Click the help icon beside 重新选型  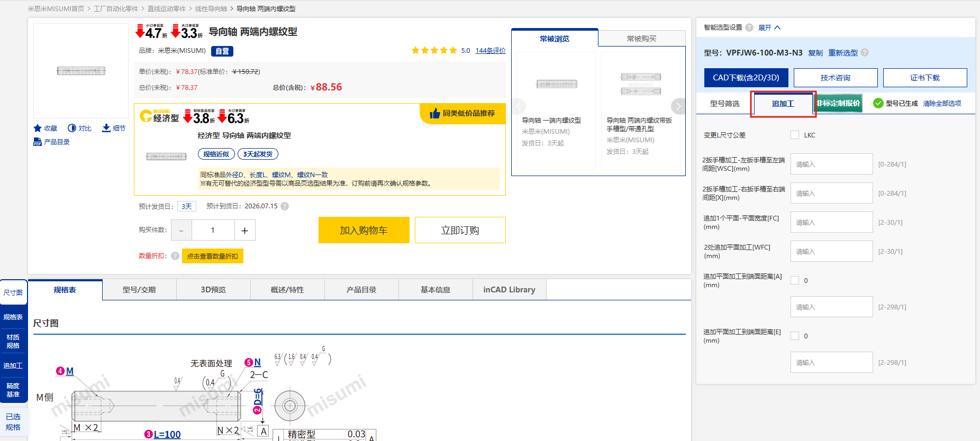pyautogui.click(x=865, y=52)
